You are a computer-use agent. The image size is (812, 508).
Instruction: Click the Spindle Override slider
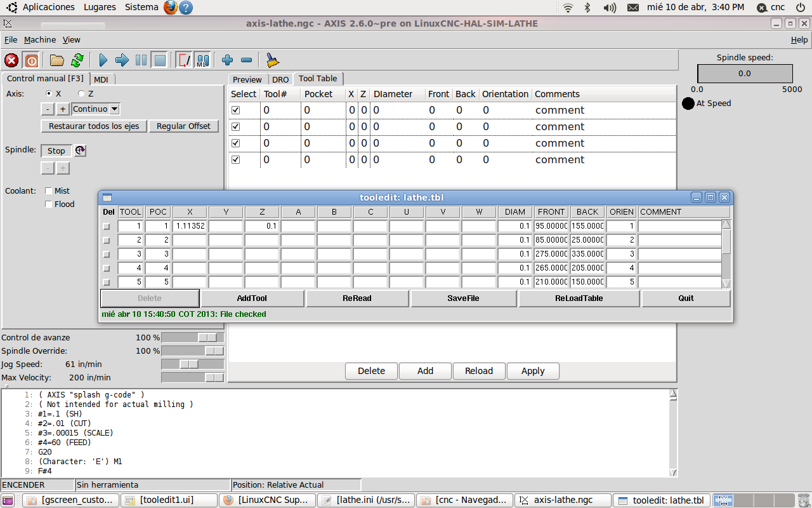tap(193, 351)
